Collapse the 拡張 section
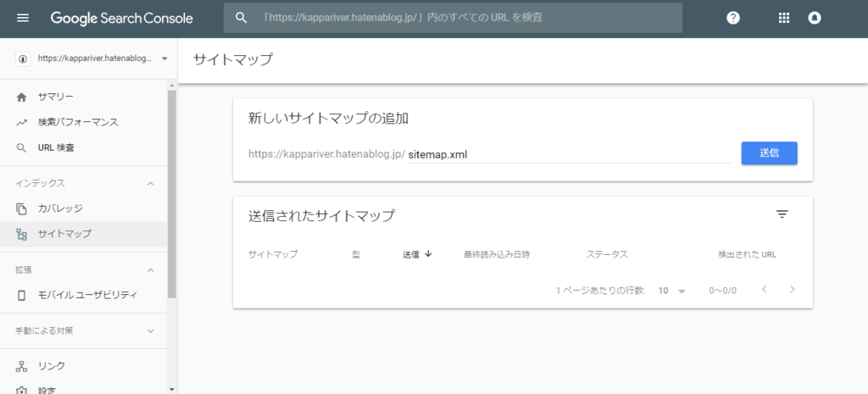 click(x=150, y=269)
